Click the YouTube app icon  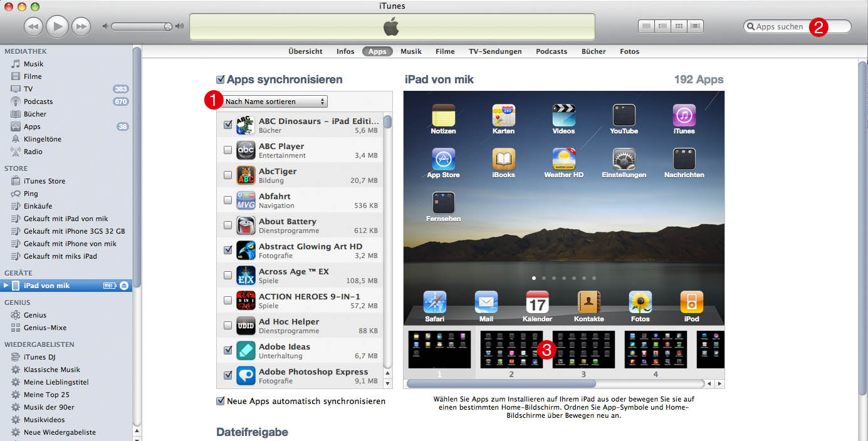coord(624,115)
